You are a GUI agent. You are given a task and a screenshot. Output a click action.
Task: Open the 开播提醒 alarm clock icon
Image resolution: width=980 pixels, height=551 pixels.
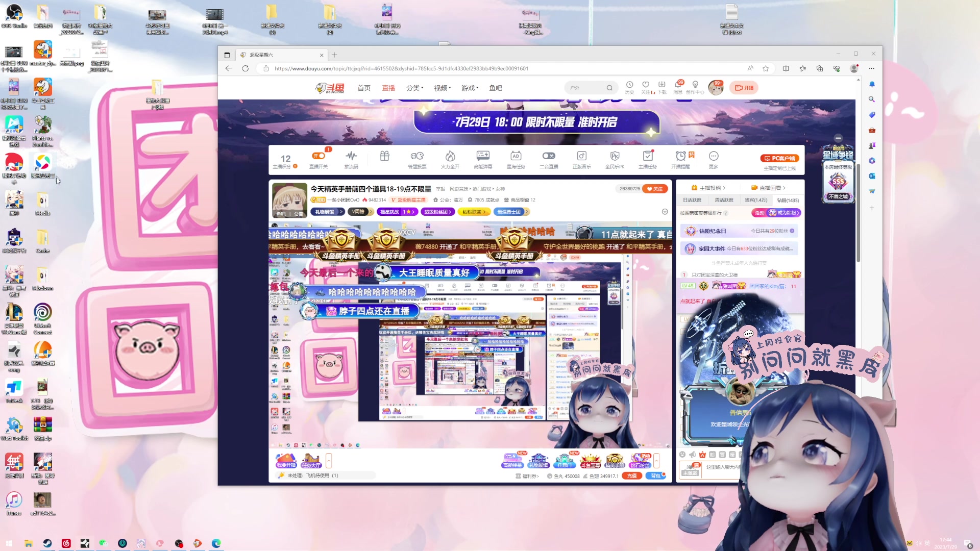(680, 156)
